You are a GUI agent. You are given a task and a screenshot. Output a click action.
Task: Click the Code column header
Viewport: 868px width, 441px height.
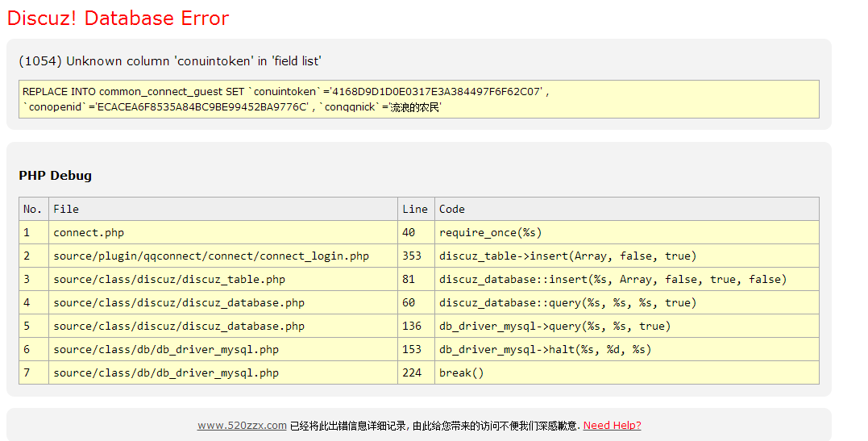(x=452, y=210)
